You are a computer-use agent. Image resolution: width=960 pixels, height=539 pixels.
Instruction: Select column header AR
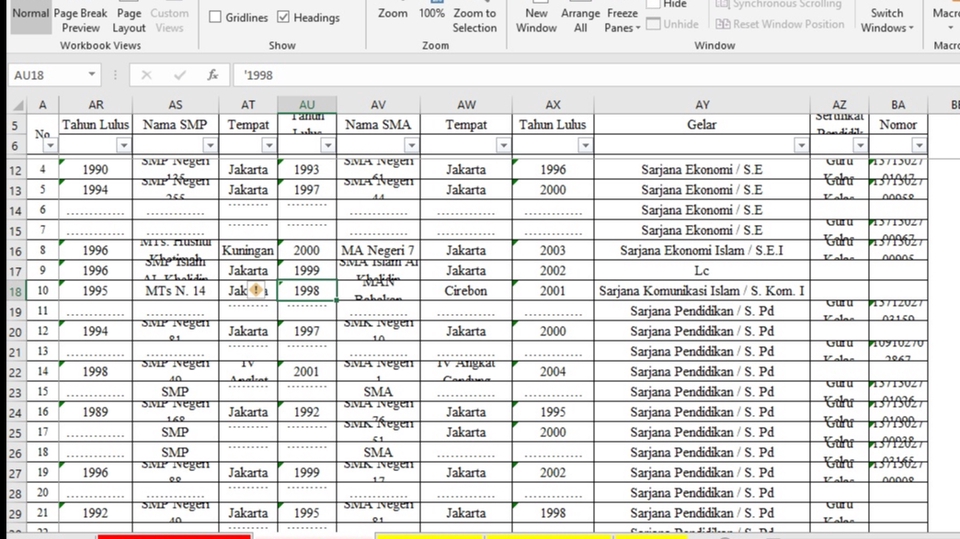(x=96, y=105)
